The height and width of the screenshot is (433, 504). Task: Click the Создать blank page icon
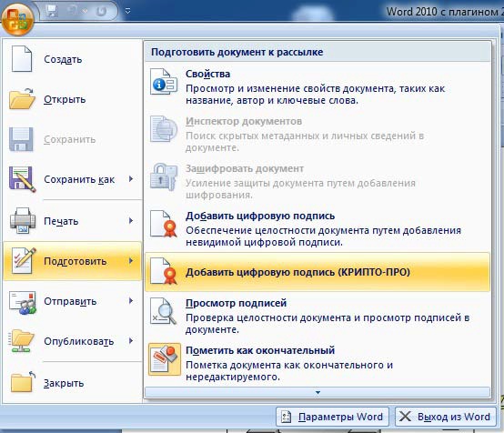[22, 59]
